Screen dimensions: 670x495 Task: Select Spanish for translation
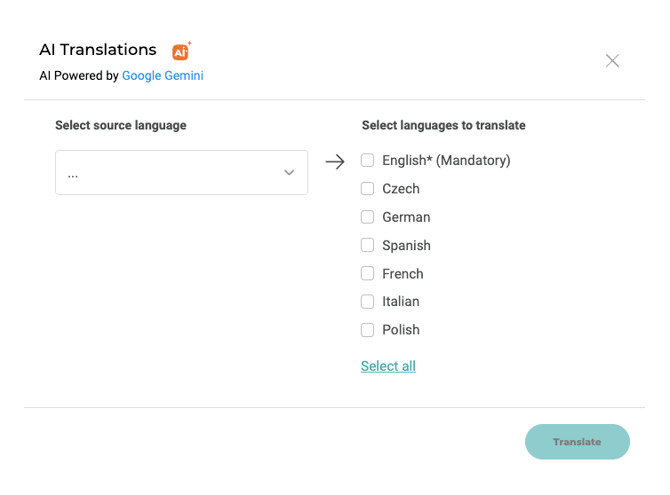[368, 245]
